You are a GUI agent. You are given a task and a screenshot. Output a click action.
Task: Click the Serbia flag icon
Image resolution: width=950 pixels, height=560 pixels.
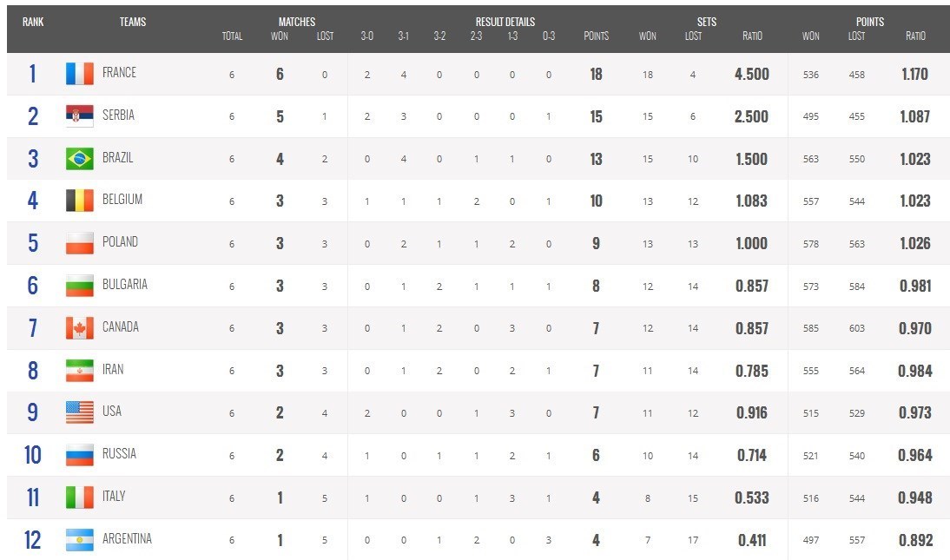79,115
